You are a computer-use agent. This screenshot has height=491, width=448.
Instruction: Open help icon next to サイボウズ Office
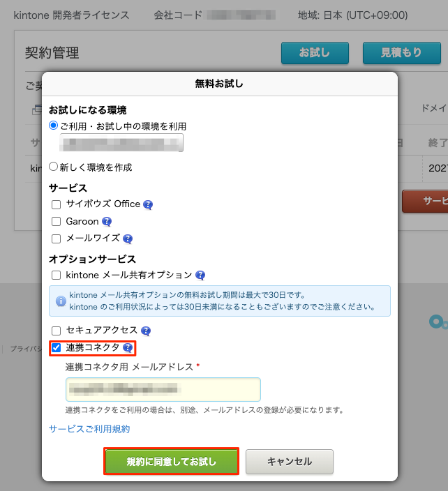tap(147, 205)
